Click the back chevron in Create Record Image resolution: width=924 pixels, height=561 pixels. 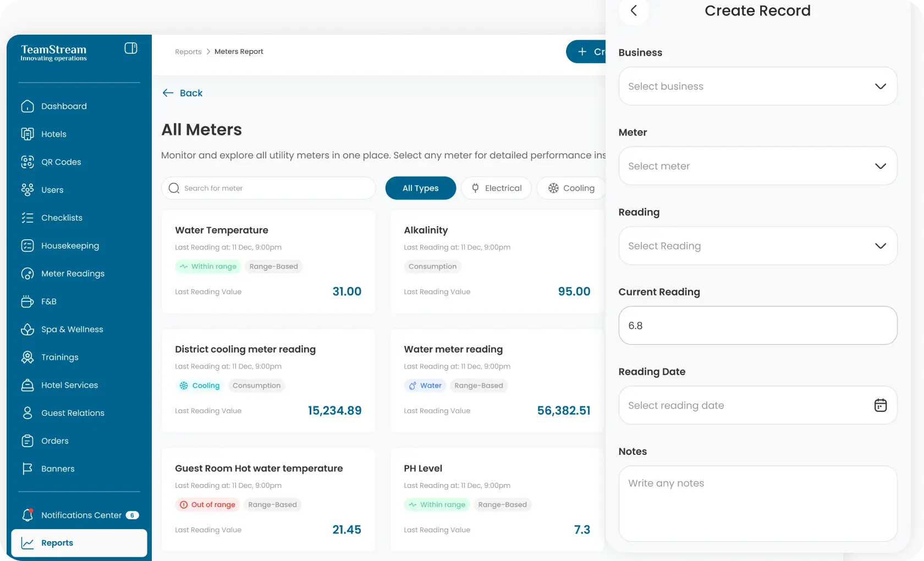[634, 11]
